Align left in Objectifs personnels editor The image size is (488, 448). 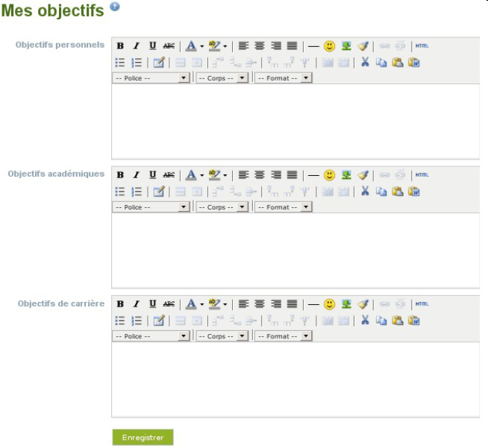click(x=243, y=46)
